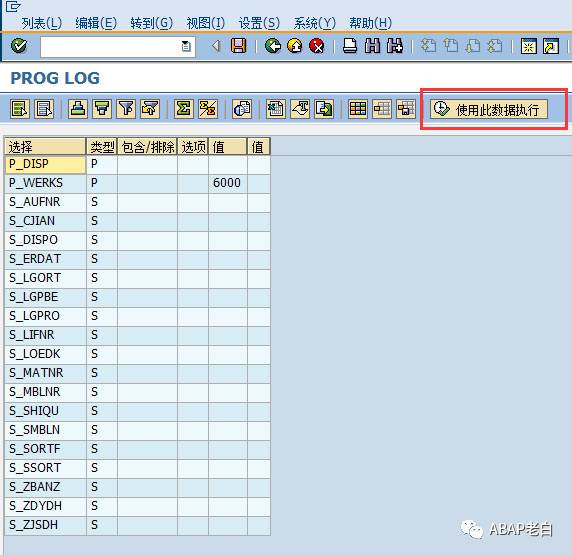Click the Next Page icon
The height and width of the screenshot is (555, 572).
pyautogui.click(x=473, y=46)
